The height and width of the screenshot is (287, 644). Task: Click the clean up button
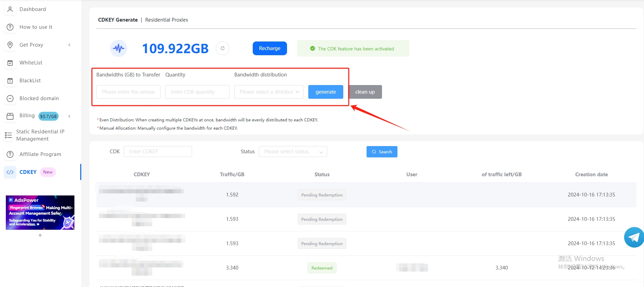pos(365,92)
